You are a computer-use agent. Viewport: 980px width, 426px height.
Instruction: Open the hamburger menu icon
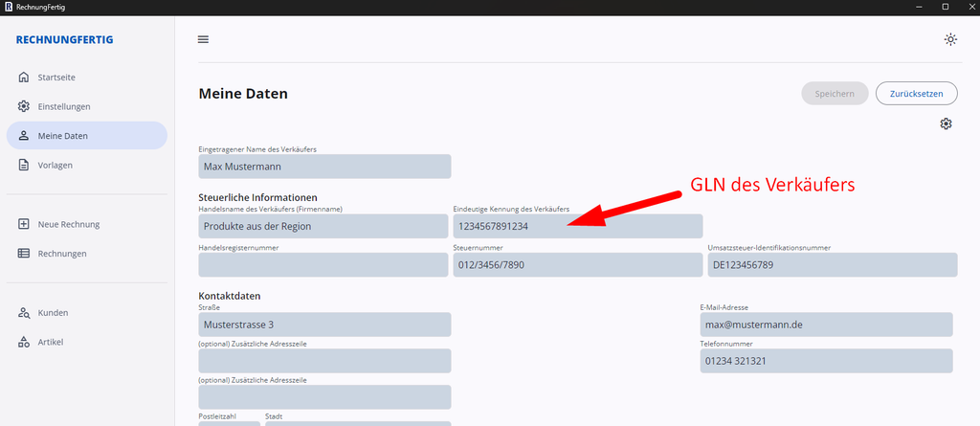tap(203, 39)
